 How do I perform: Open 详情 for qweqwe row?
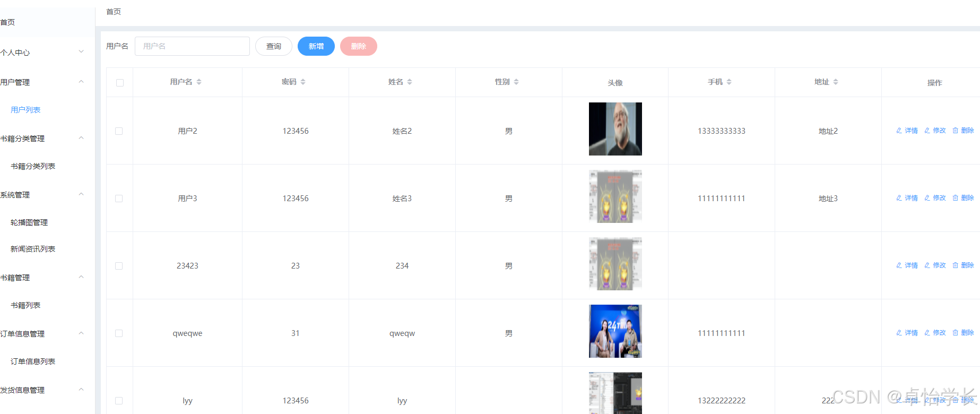pos(907,333)
